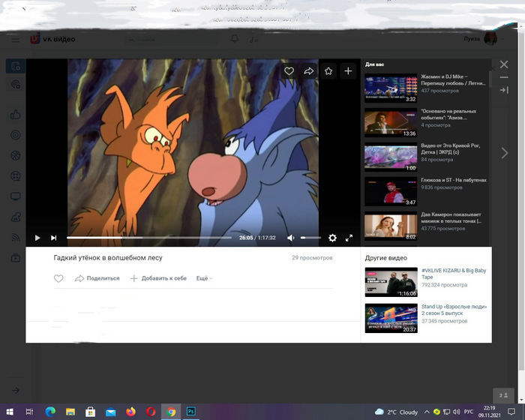
Task: Mute the video volume speaker icon
Action: (291, 238)
